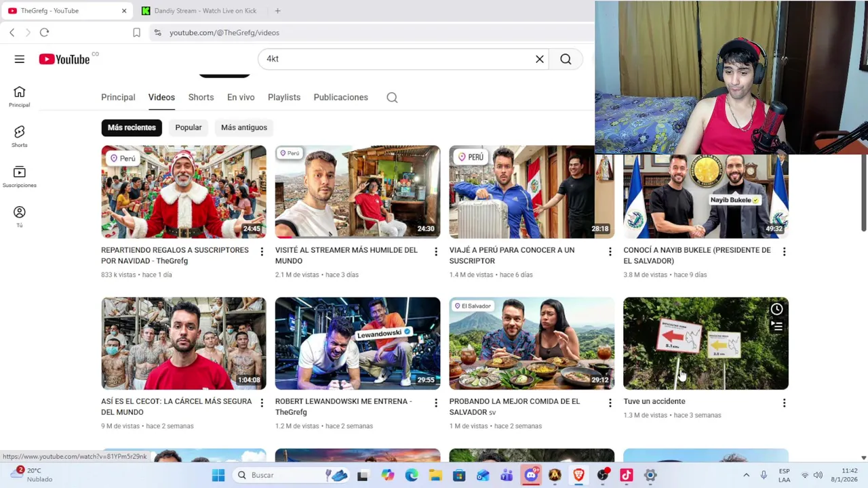Switch to the Shorts channel tab

pos(201,98)
